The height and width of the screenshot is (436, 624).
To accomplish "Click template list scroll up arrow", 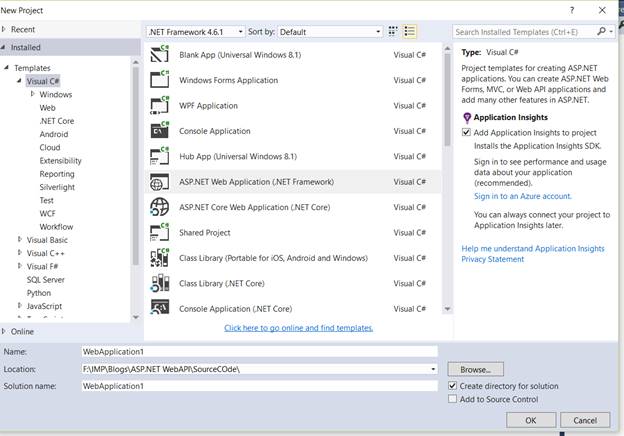I will click(447, 48).
